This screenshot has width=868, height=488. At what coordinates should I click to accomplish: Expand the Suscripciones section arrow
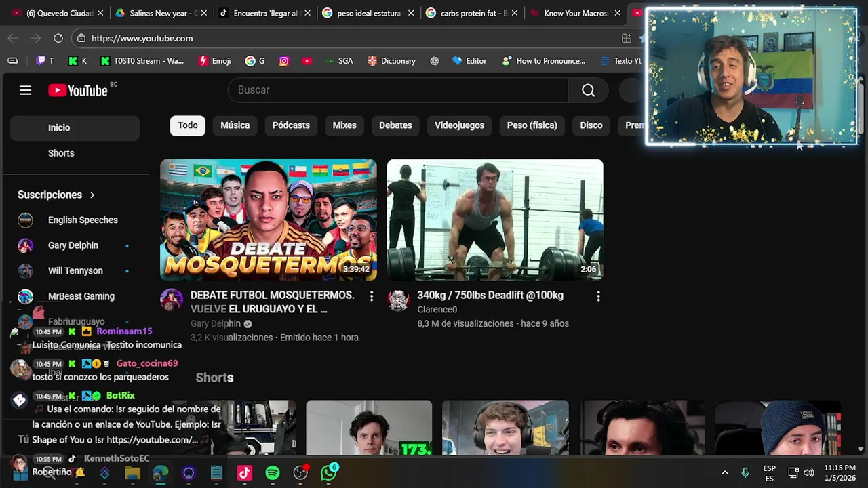pos(92,195)
